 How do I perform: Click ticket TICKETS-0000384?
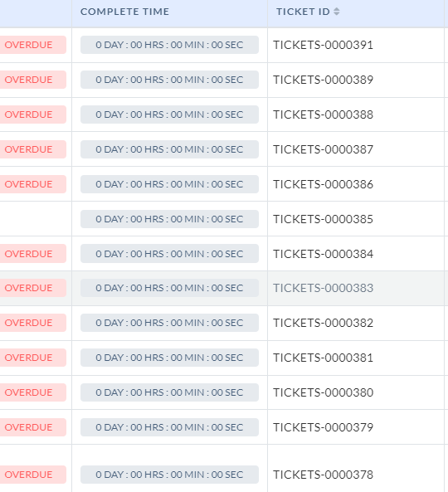point(323,254)
